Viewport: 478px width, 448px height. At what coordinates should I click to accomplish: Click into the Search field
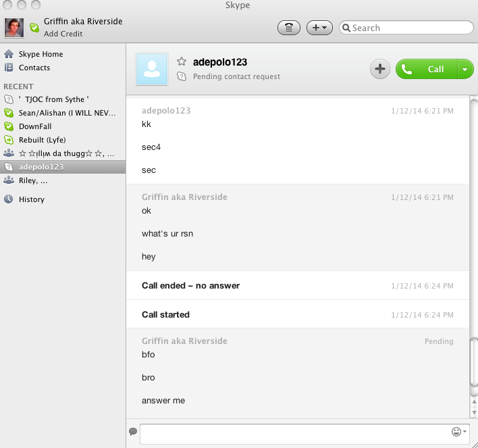(x=406, y=28)
